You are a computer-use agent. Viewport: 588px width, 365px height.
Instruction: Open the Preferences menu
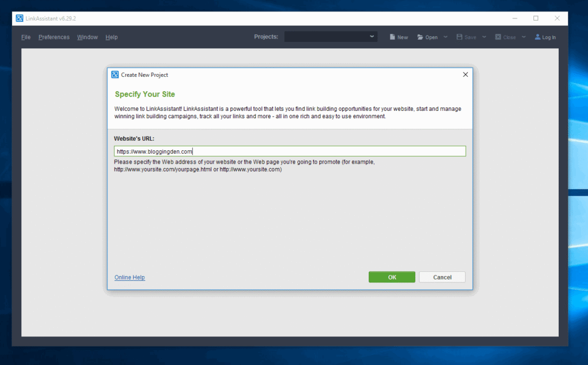(x=53, y=37)
